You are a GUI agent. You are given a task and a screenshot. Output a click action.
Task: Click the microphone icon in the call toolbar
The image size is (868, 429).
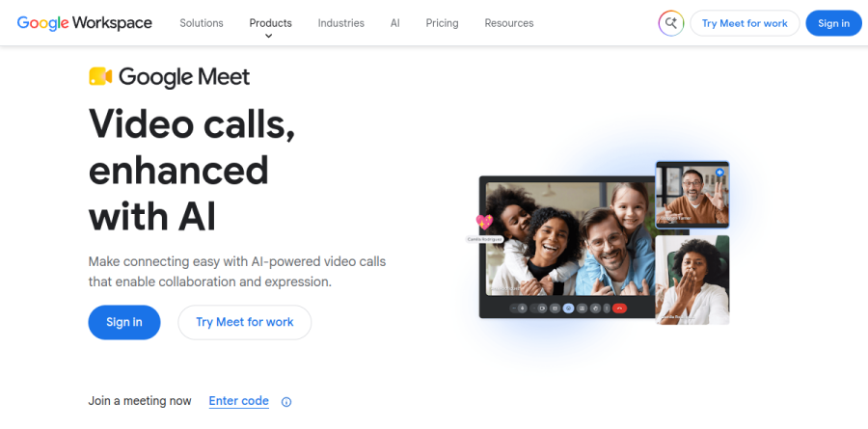pyautogui.click(x=522, y=308)
